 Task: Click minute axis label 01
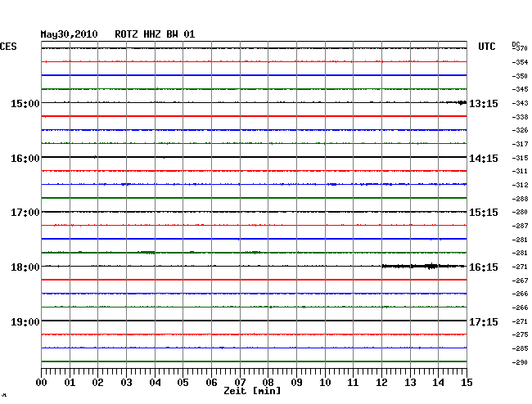click(70, 383)
